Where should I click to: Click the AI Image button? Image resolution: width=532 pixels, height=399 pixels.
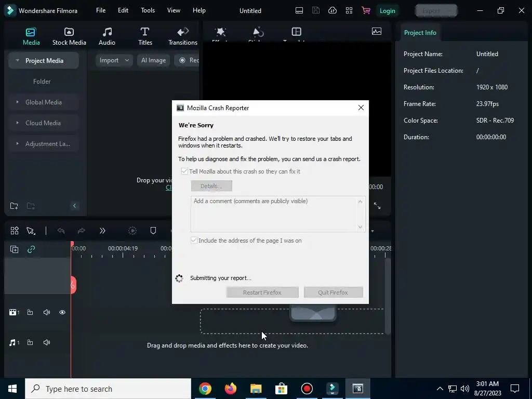(153, 60)
